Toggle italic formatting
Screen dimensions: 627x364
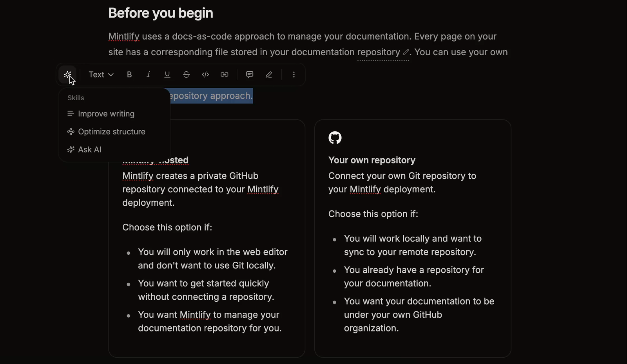148,74
